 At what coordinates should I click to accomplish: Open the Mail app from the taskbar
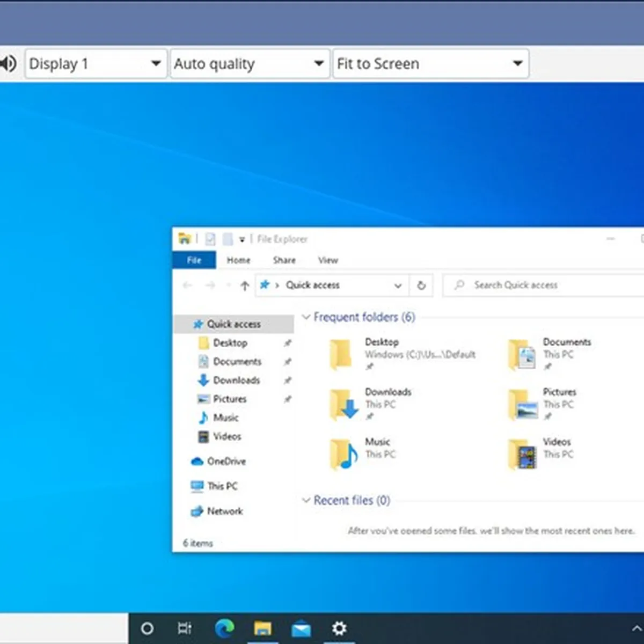pyautogui.click(x=301, y=628)
